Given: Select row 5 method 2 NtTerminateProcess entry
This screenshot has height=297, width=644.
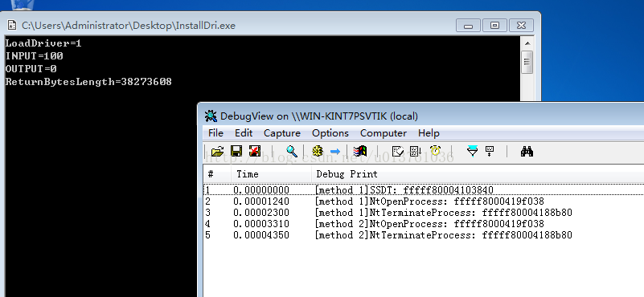Looking at the screenshot, I should click(424, 235).
